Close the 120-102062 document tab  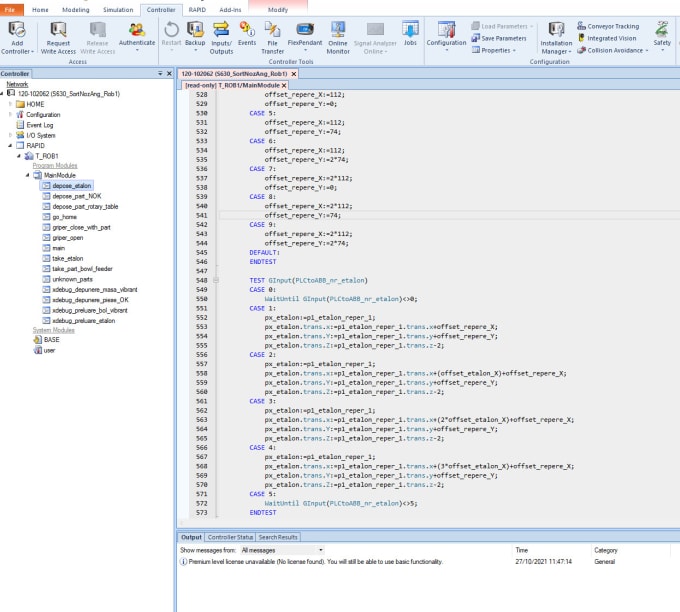tap(294, 74)
